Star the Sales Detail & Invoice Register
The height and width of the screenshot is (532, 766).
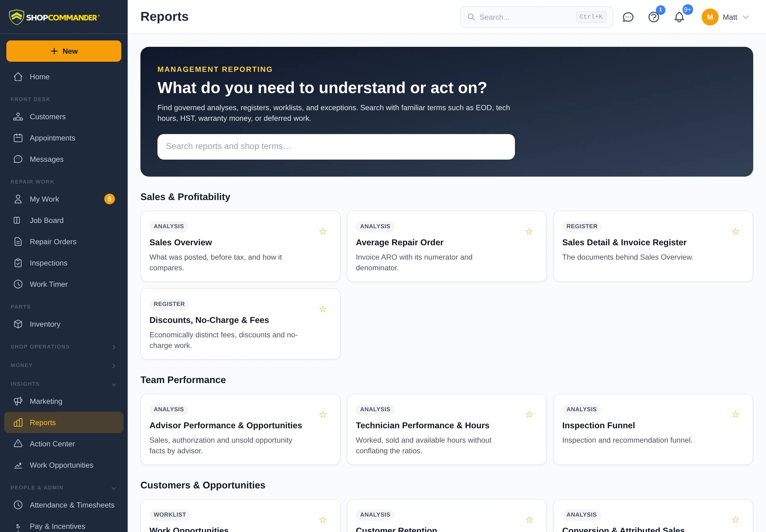click(x=735, y=231)
